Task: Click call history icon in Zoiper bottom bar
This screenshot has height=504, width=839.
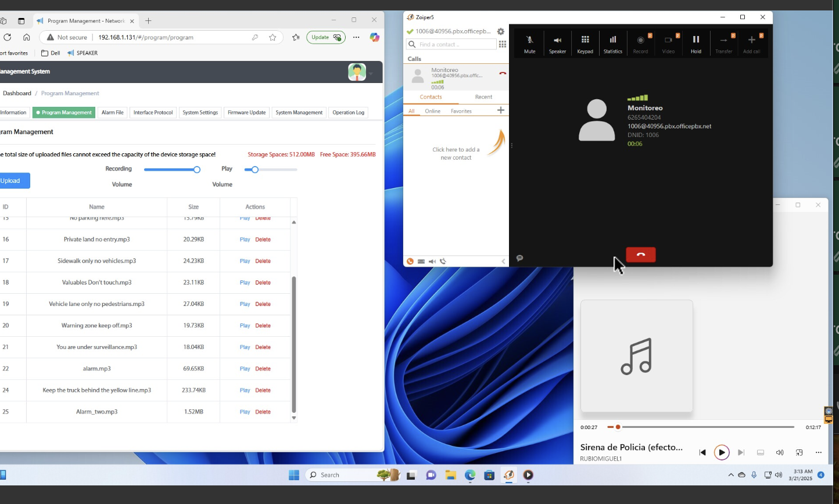Action: [443, 261]
